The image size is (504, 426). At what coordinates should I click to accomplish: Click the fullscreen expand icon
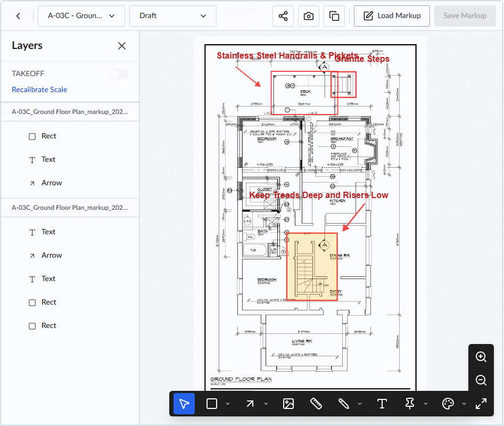tap(481, 404)
